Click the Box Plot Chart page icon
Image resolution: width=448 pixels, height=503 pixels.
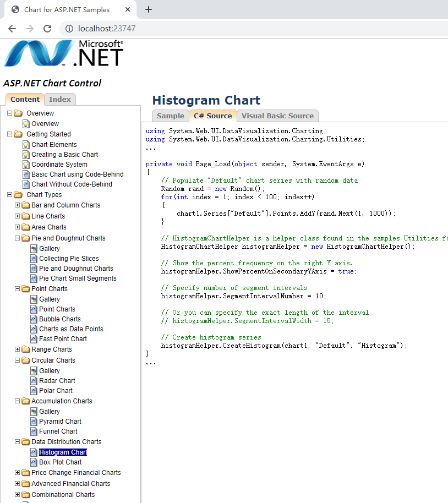click(34, 462)
